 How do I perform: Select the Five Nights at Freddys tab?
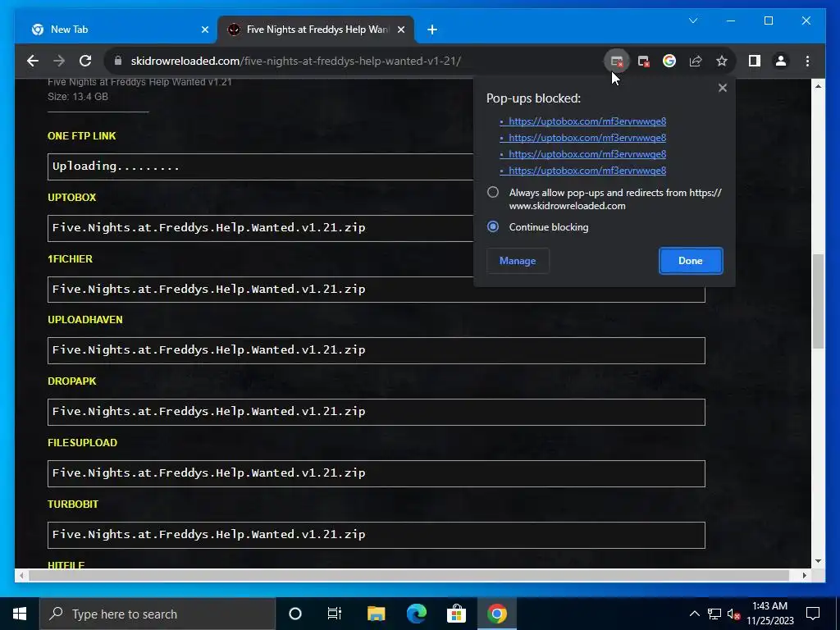click(316, 30)
